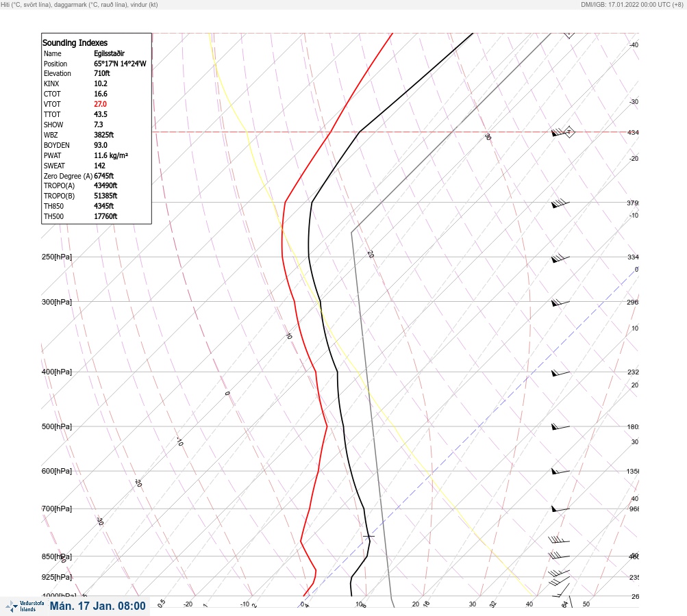687x616 pixels.
Task: Click the Elevation value '710ft'
Action: 101,73
